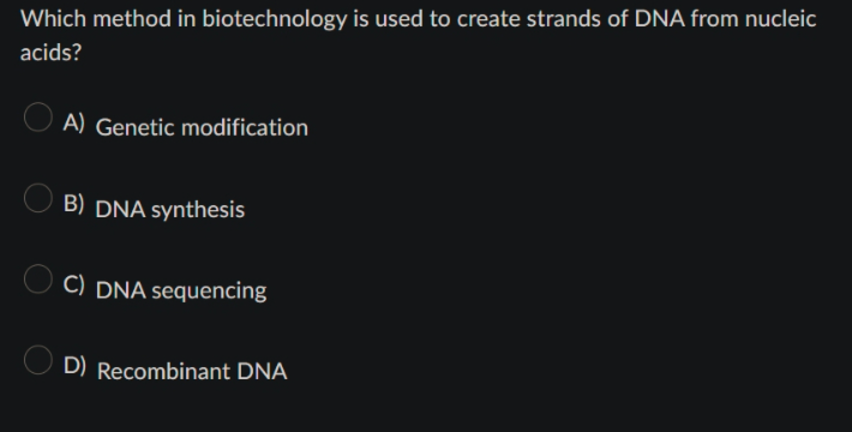Image resolution: width=852 pixels, height=432 pixels.
Task: Select the radio button for option B
Action: [x=38, y=198]
